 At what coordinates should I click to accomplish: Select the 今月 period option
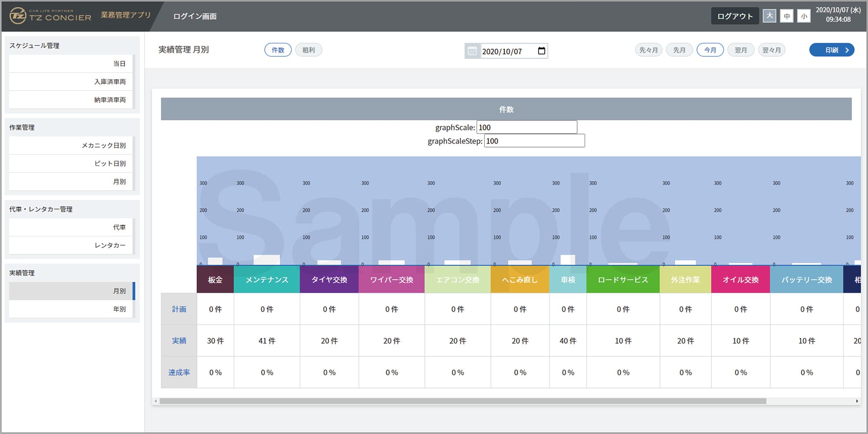coord(710,50)
